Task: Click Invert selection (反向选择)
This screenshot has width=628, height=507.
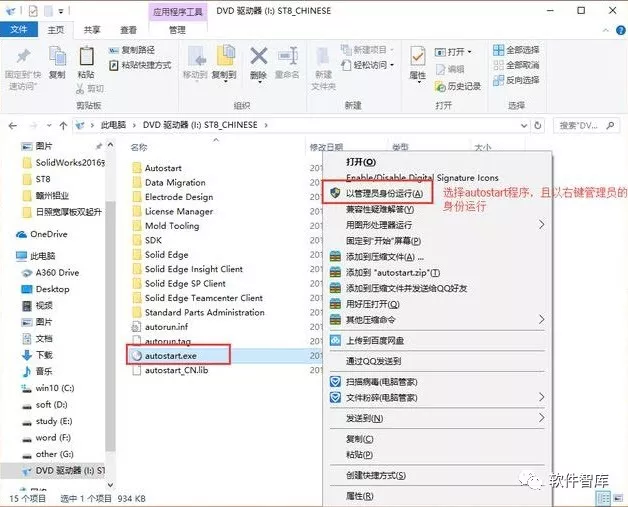Action: coord(516,80)
